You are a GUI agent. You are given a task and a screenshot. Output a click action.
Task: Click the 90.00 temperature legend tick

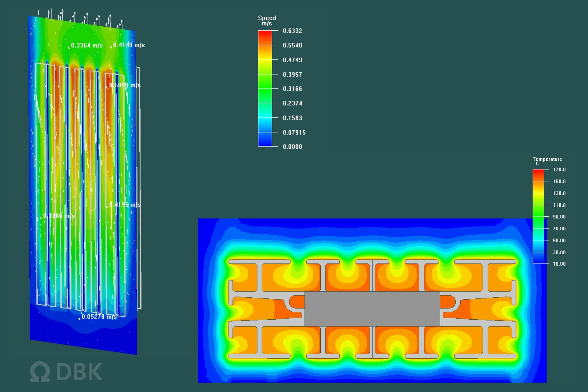(559, 217)
